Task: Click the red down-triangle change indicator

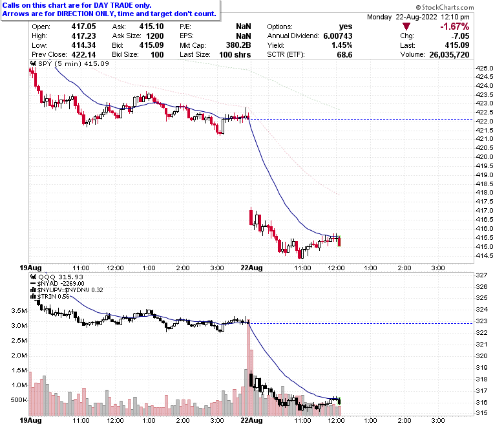Action: point(406,27)
